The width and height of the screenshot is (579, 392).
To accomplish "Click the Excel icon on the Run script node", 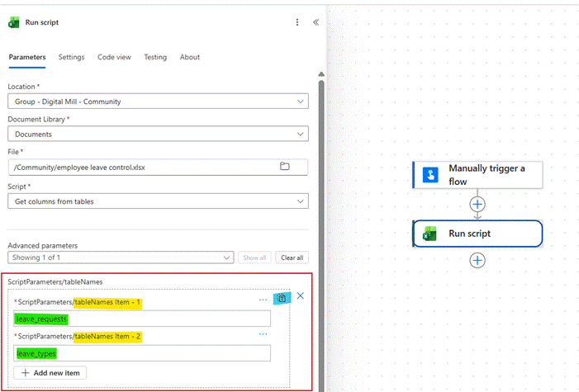I will pos(430,234).
